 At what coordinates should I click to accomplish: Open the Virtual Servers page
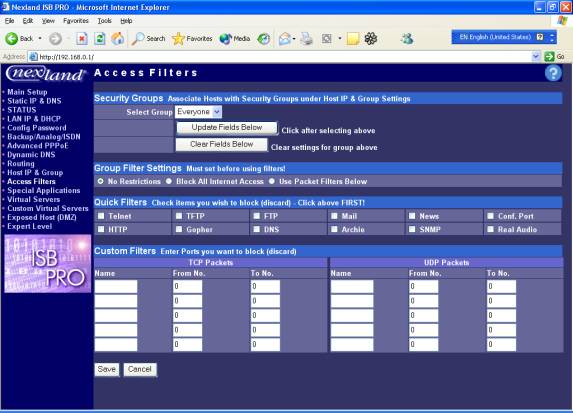(34, 200)
